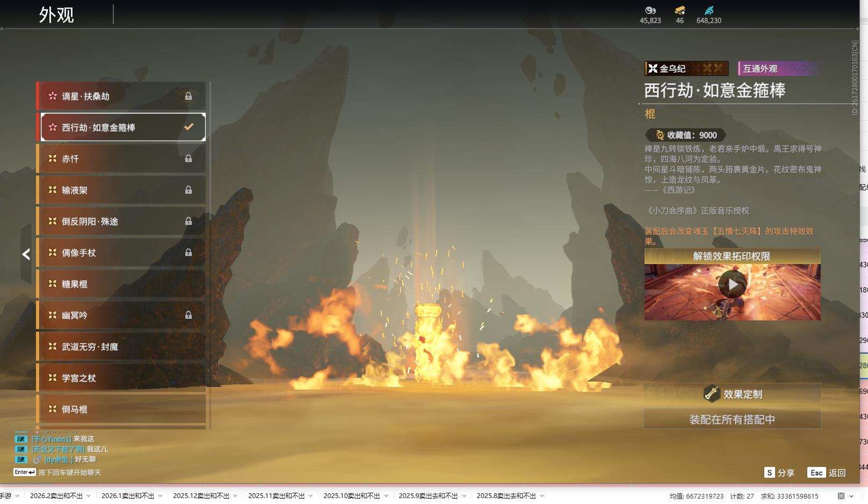The width and height of the screenshot is (868, 504).
Task: Play the effect preview video
Action: (x=732, y=284)
